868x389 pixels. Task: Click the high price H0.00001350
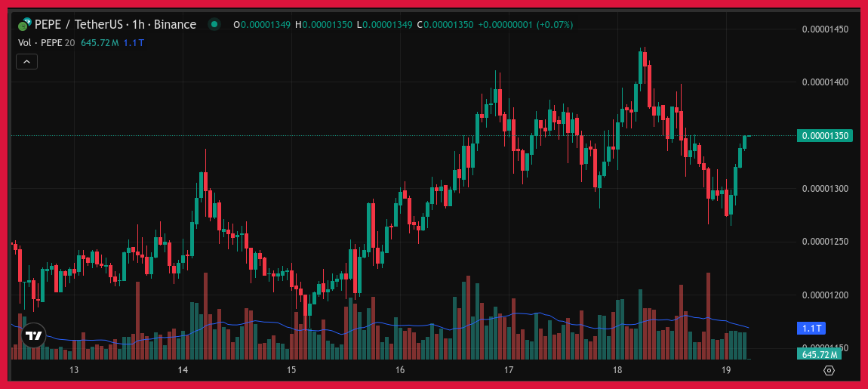[323, 25]
